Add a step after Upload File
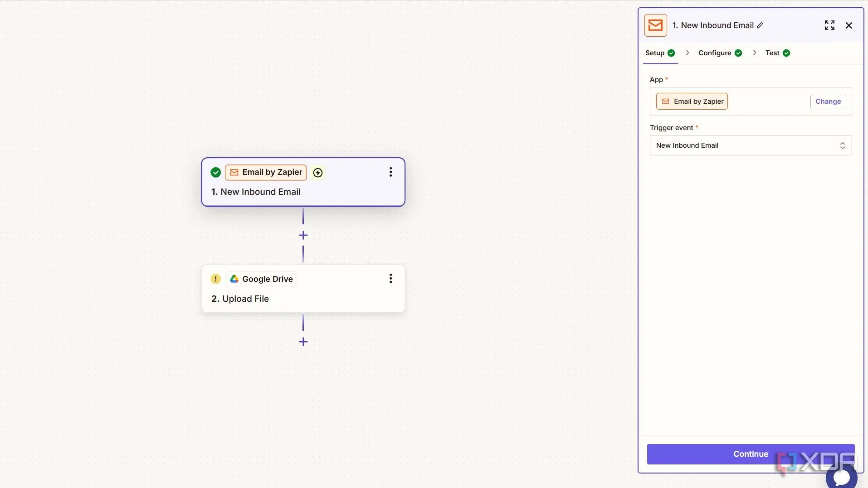Viewport: 868px width, 488px height. [303, 342]
